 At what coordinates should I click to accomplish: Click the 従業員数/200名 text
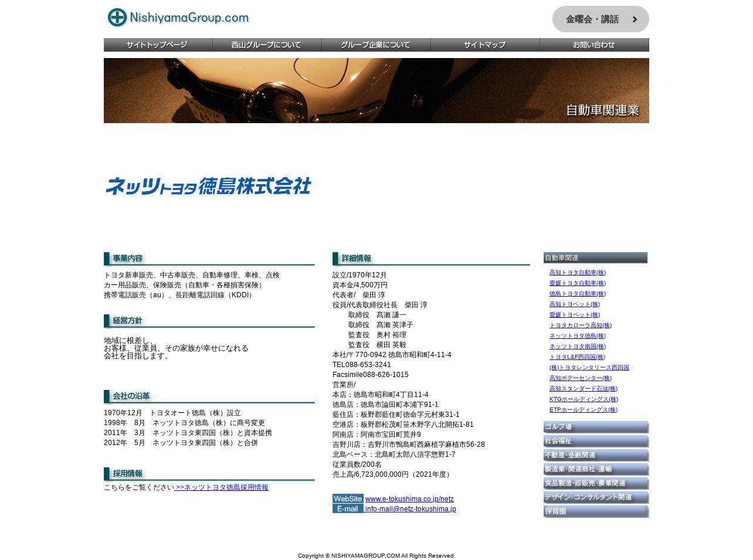coord(357,464)
